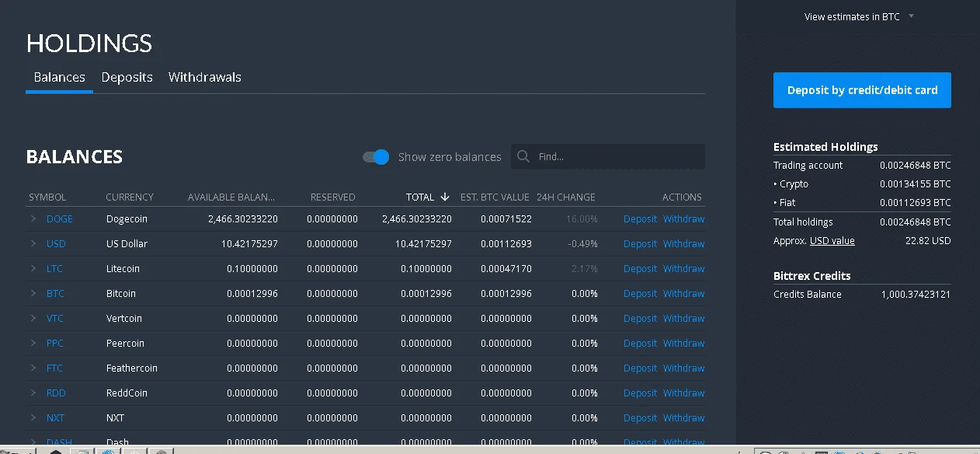Click the magnifier icon in the Find box
Viewport: 980px width, 454px height.
pos(523,156)
